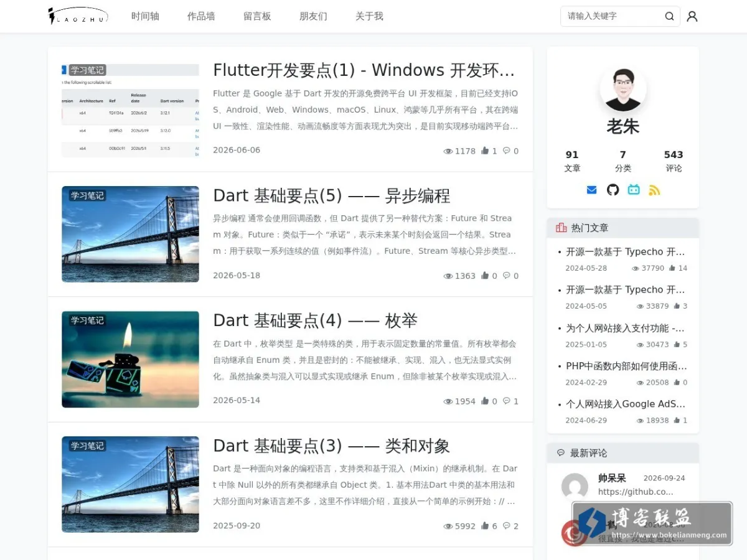Click comment icon on Dart 基础要点(3) post
Screen dimensions: 747x560
coord(507,526)
